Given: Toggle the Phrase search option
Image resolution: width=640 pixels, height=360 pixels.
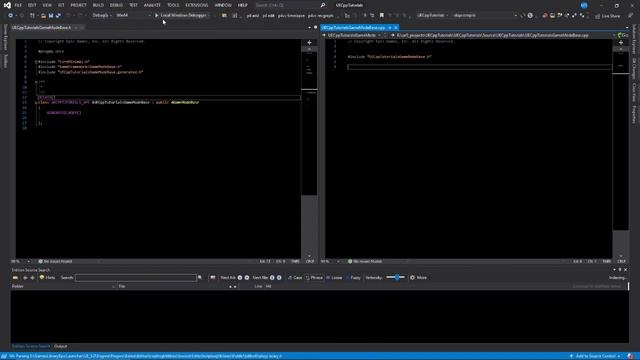Looking at the screenshot, I should click(314, 278).
